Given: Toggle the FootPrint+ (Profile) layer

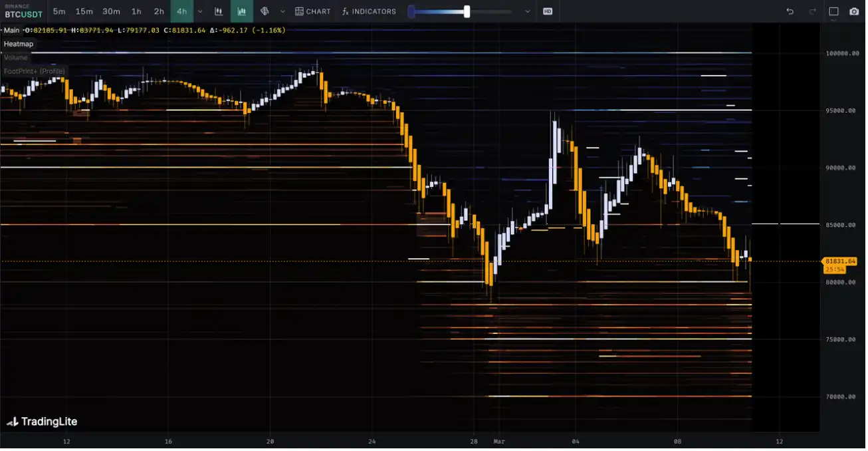Looking at the screenshot, I should tap(35, 71).
